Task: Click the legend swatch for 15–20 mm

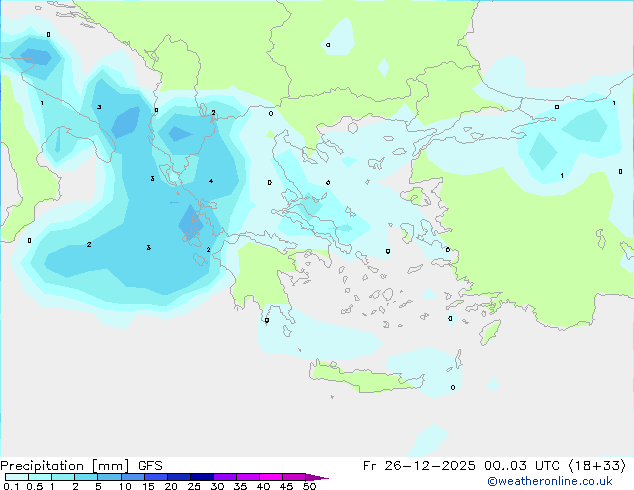Action: click(x=156, y=477)
